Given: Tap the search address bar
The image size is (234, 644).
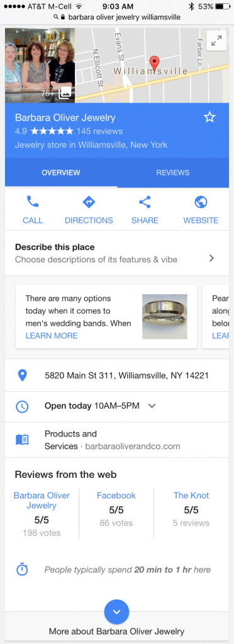Looking at the screenshot, I should (117, 18).
